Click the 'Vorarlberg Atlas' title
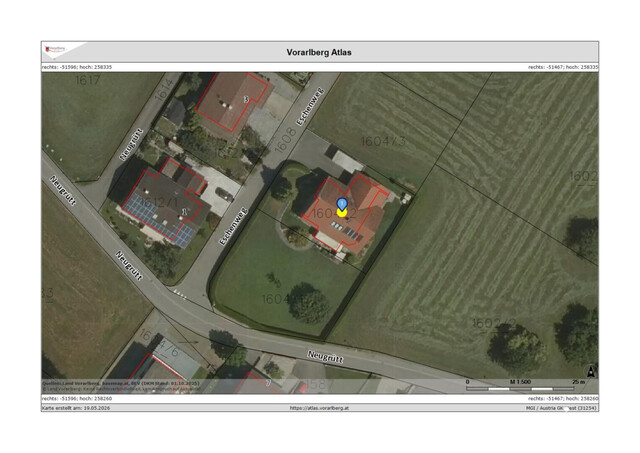 tap(319, 52)
